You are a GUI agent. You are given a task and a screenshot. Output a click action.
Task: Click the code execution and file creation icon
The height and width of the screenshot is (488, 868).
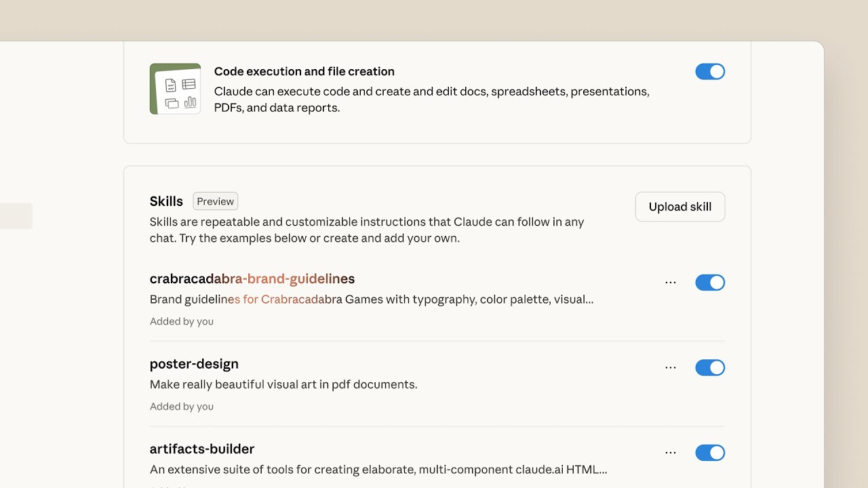[175, 89]
